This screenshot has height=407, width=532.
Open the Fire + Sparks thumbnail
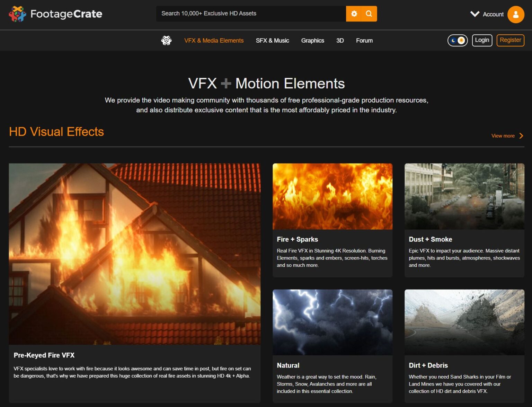(x=332, y=196)
